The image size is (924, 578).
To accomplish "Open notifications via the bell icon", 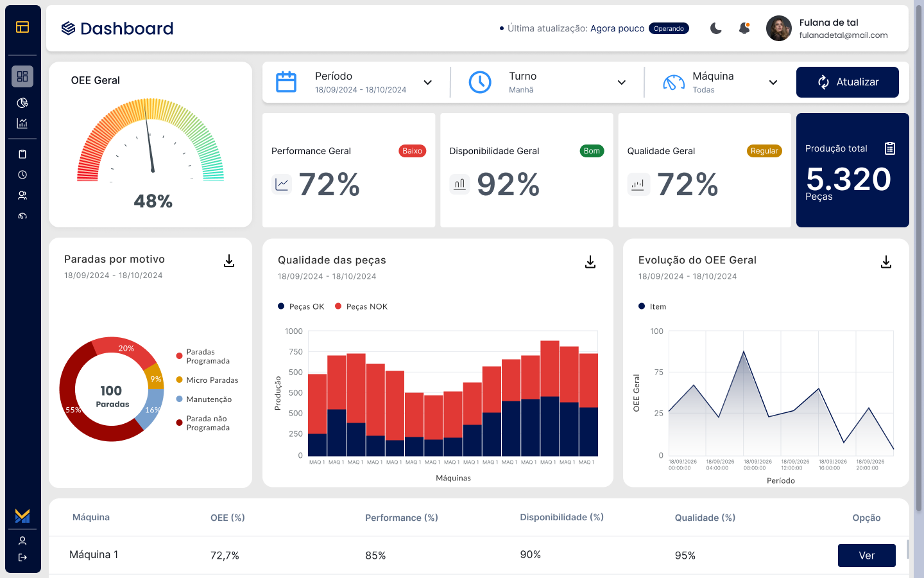I will [x=744, y=28].
